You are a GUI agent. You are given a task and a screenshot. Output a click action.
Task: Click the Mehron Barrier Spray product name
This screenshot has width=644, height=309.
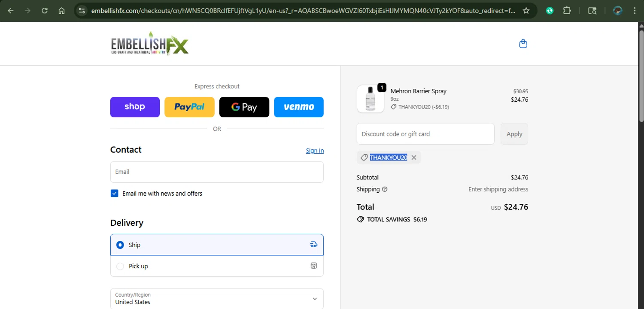(419, 91)
